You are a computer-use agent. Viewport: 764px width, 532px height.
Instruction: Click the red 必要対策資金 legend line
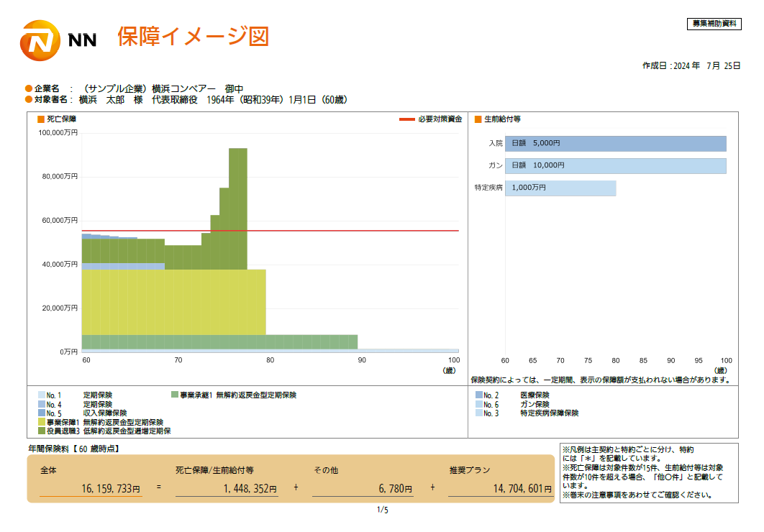[407, 119]
